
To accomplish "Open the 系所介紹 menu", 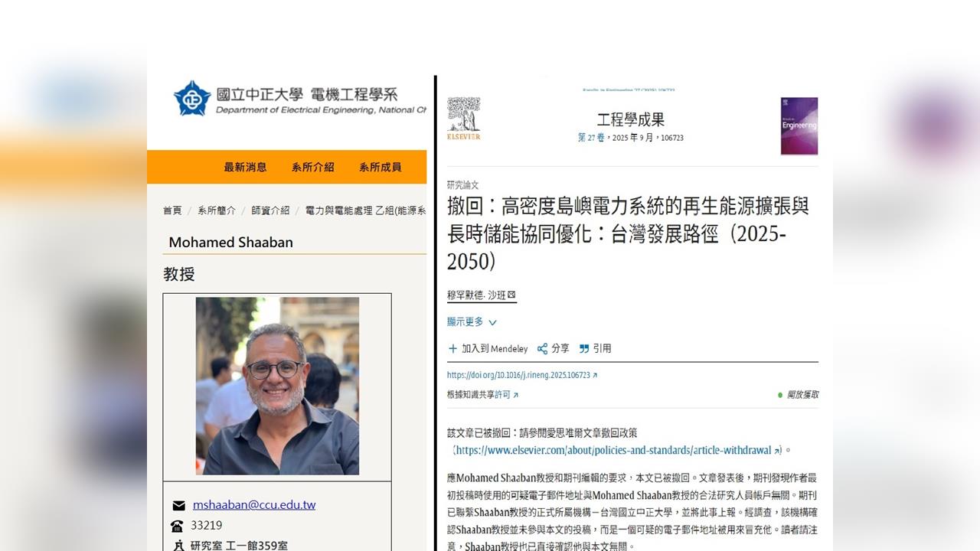I will [312, 167].
